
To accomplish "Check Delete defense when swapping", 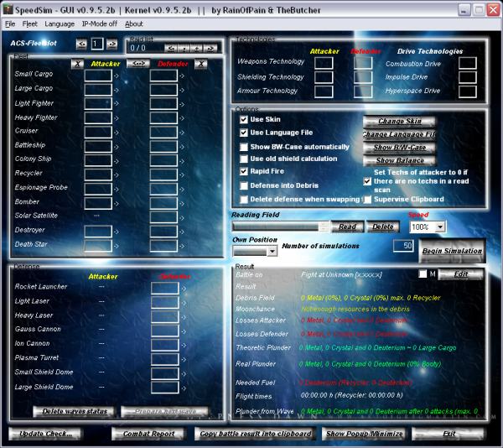I will (x=244, y=200).
